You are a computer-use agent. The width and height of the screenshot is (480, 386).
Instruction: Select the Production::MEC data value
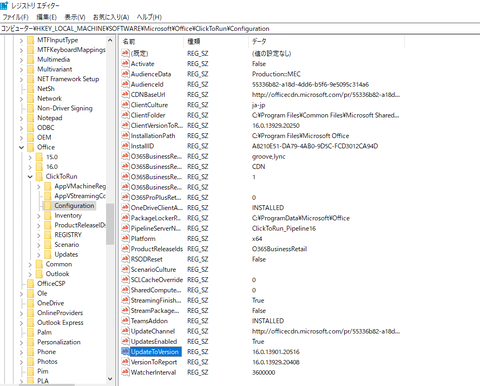(x=276, y=74)
